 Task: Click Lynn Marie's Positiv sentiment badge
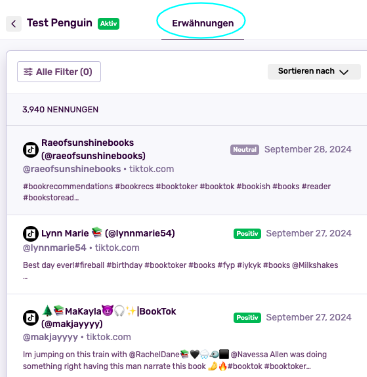tap(247, 234)
